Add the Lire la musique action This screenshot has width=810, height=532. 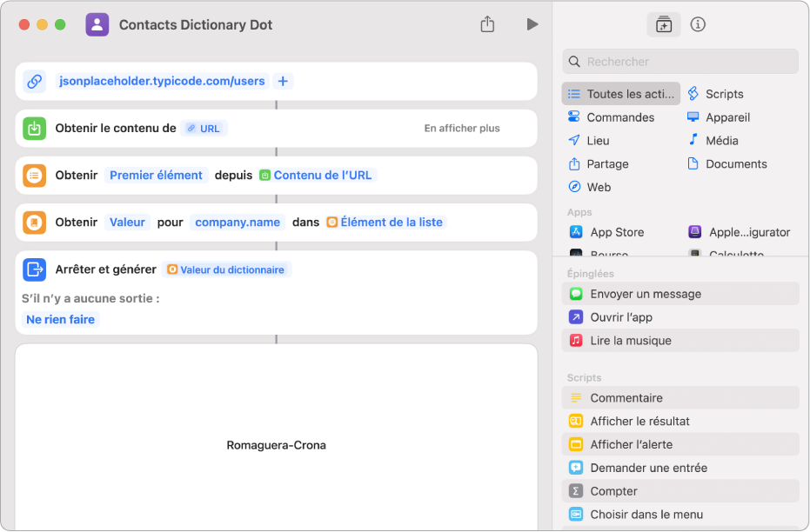[x=630, y=341]
